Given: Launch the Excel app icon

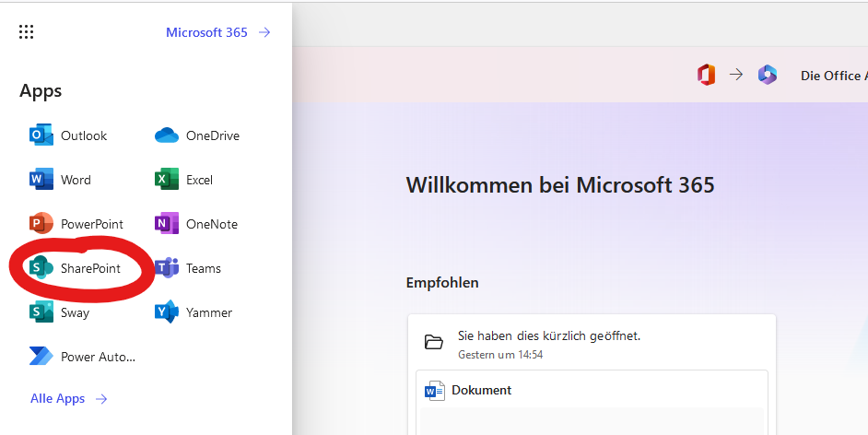Looking at the screenshot, I should (167, 180).
